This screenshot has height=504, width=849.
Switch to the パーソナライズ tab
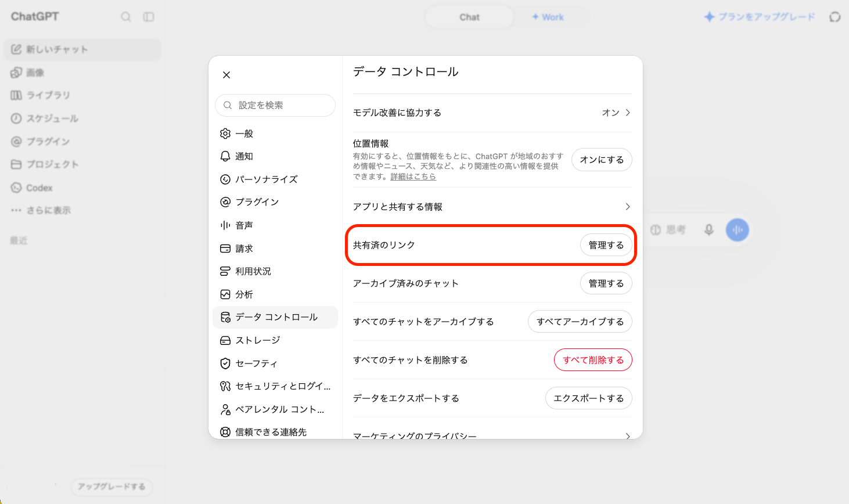point(275,179)
